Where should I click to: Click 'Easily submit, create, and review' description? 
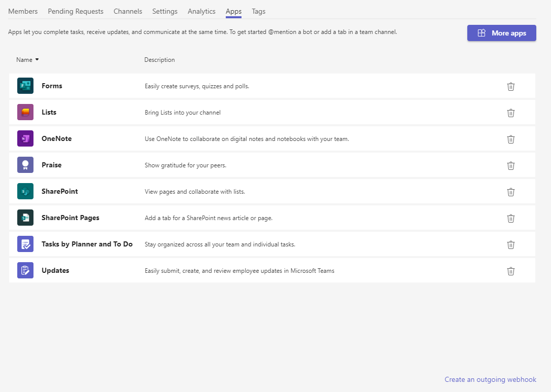point(239,270)
